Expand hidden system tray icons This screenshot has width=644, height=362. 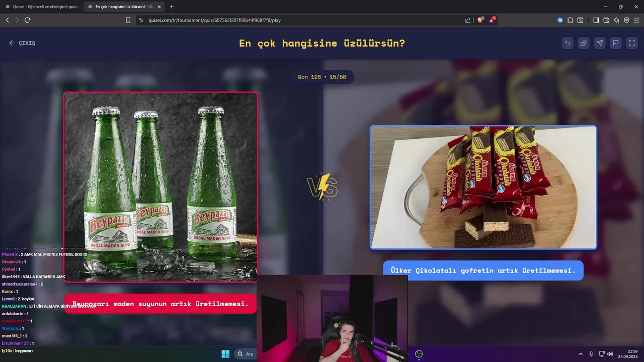tap(580, 354)
